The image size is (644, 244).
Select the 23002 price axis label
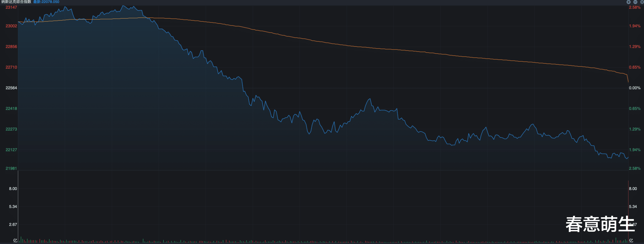pos(11,26)
